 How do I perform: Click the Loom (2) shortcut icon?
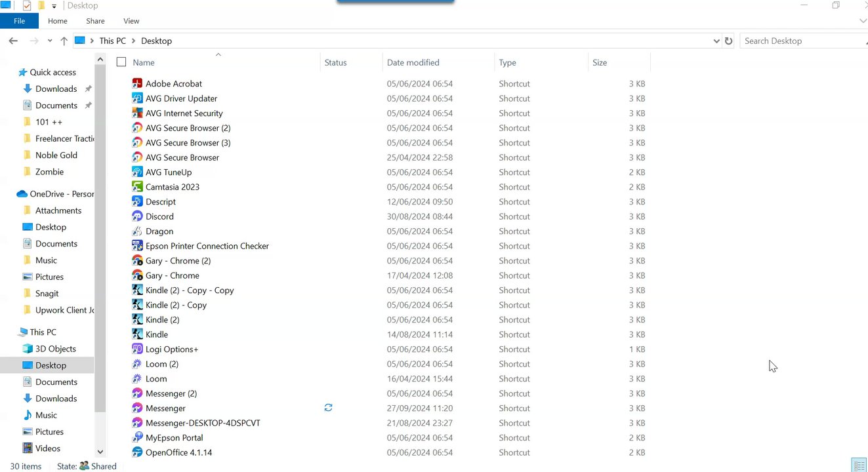[x=137, y=364]
